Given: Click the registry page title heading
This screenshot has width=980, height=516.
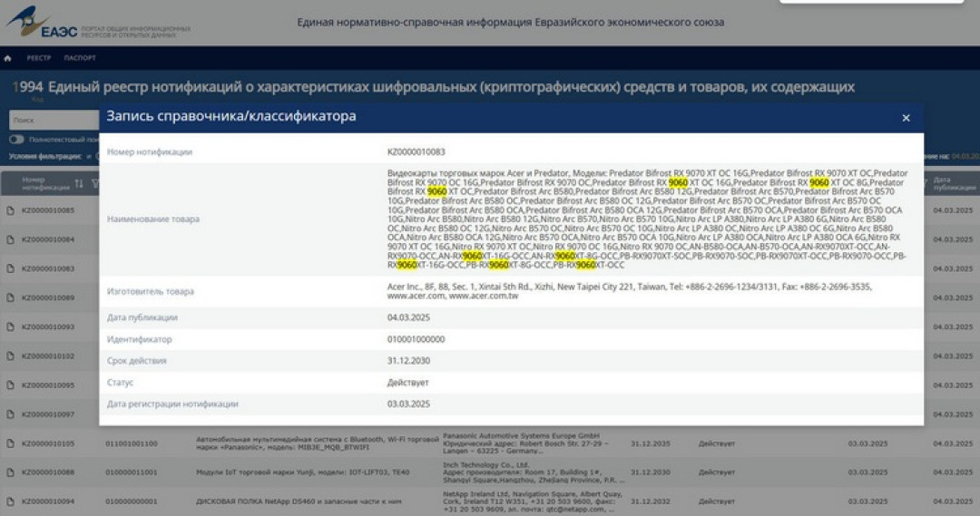Looking at the screenshot, I should (x=434, y=87).
